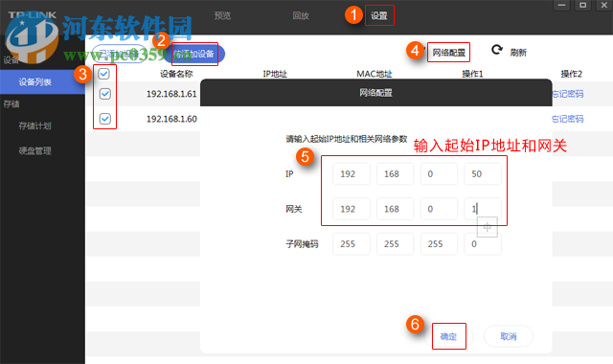Click subnet mask second octet 255
Image resolution: width=613 pixels, height=364 pixels.
pyautogui.click(x=395, y=244)
